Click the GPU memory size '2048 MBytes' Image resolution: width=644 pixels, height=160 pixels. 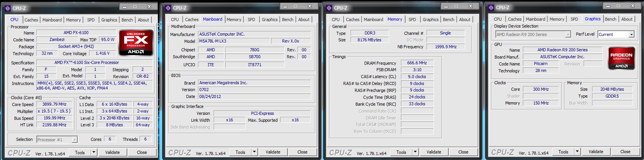(x=612, y=89)
